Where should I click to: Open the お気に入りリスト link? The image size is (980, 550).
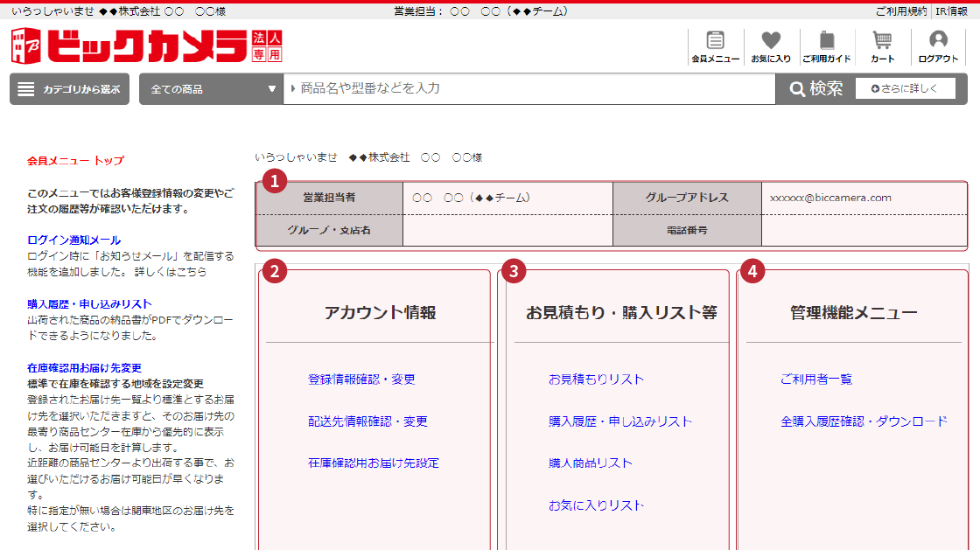595,505
